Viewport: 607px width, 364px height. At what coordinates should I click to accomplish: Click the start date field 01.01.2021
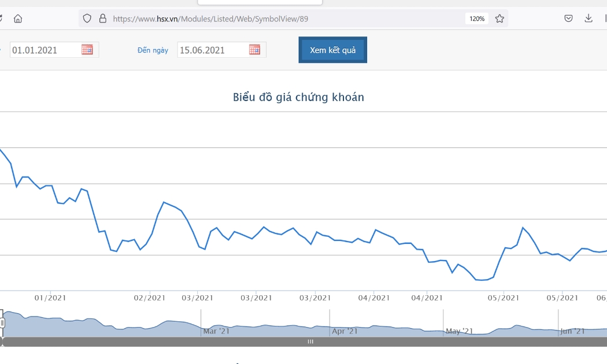point(54,50)
